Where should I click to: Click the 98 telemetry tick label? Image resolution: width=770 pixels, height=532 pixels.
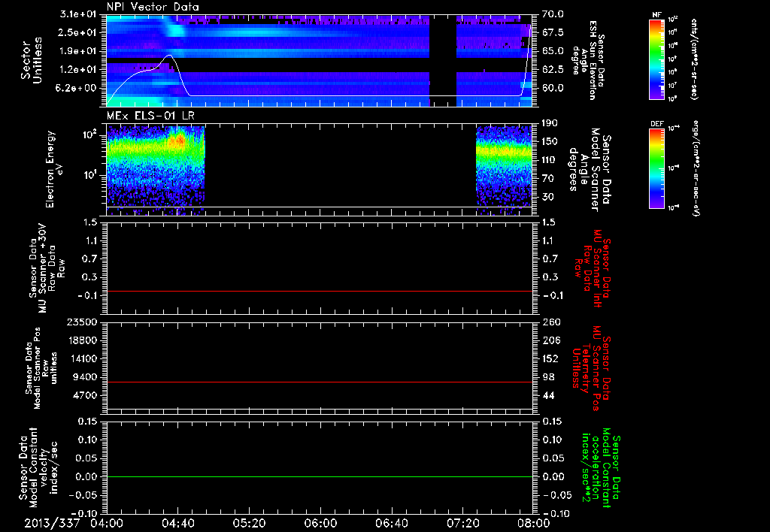coord(547,377)
